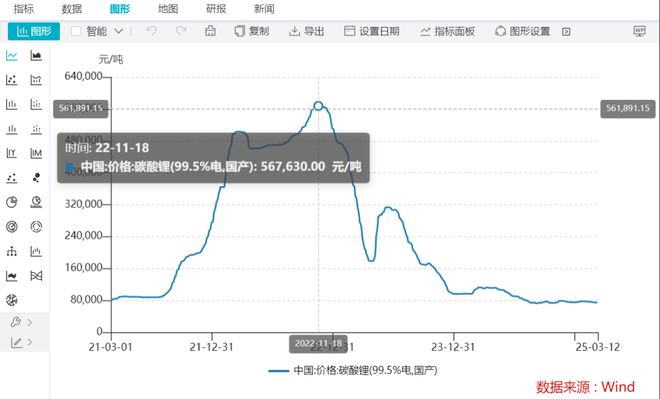
Task: Switch to the 数据 tab
Action: point(72,8)
